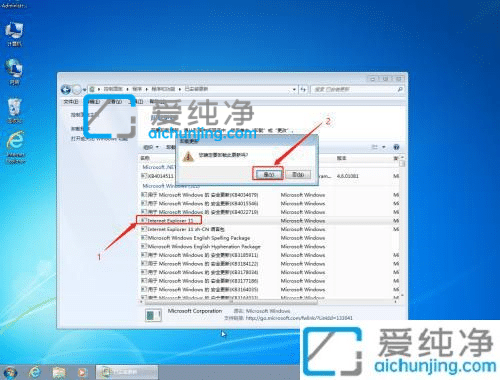Open the go.microsoft.com fwlink support link

point(299,318)
